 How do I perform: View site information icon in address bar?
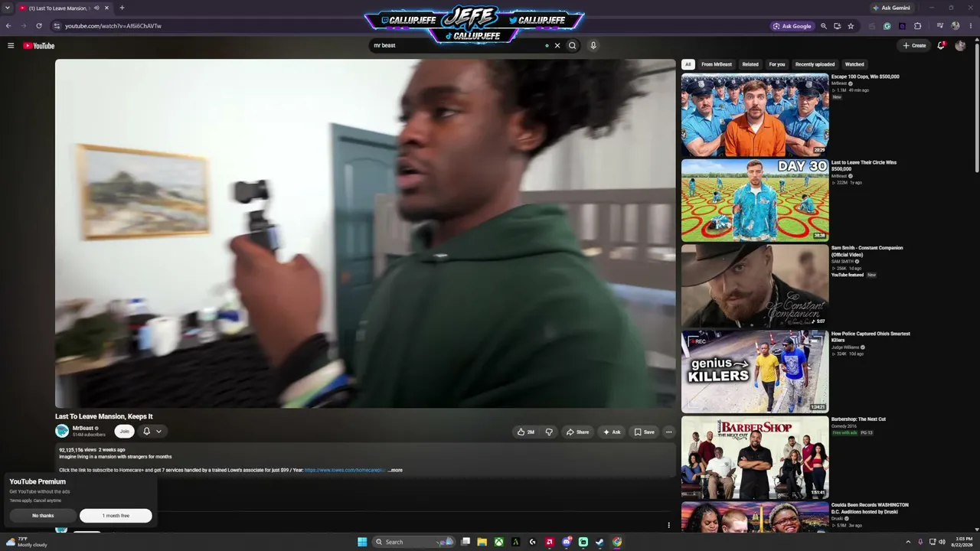[57, 26]
